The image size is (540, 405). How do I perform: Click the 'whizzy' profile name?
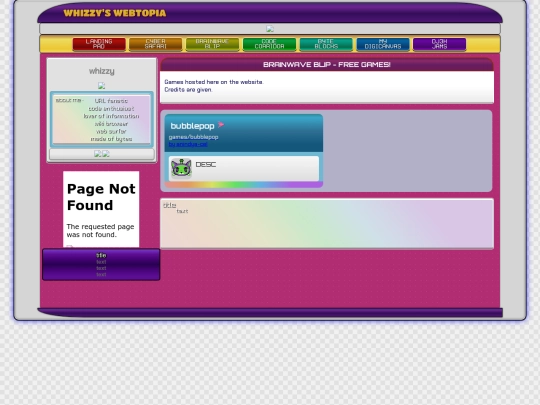102,71
